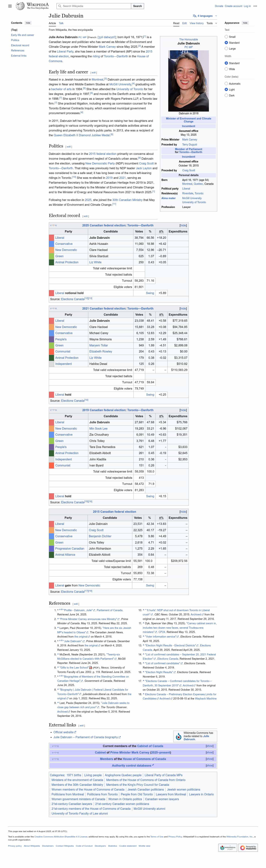This screenshot has width=266, height=868.
Task: Click the translate languages icon
Action: pyautogui.click(x=195, y=16)
